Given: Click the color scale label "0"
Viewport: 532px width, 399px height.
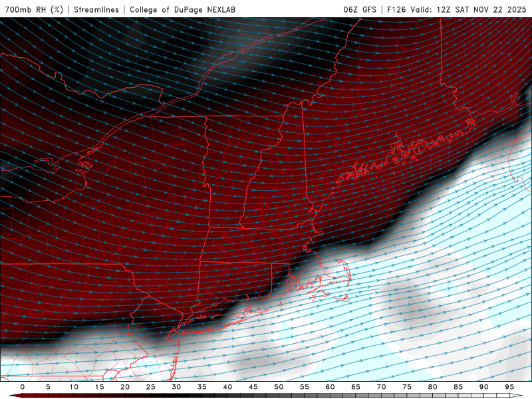Looking at the screenshot, I should [23, 387].
